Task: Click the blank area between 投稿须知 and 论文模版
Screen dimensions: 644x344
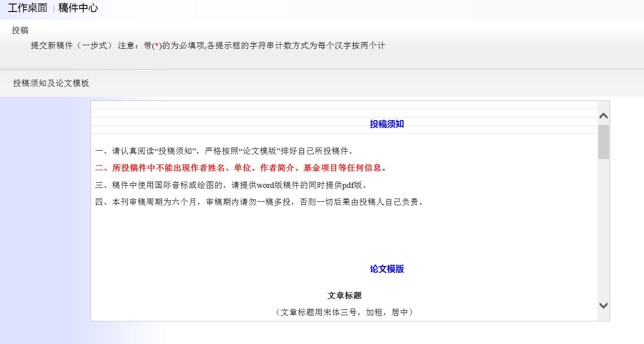Action: [344, 235]
